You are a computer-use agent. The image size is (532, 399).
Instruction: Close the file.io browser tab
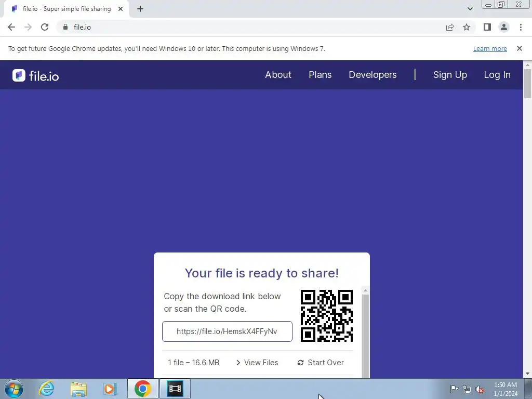pyautogui.click(x=121, y=9)
